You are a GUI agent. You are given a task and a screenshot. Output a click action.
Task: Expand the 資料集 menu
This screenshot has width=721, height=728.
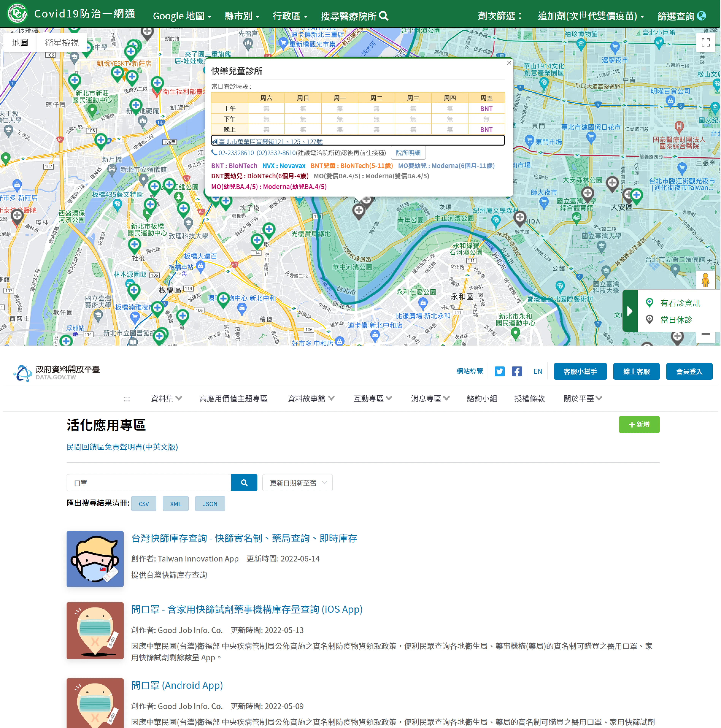(166, 398)
